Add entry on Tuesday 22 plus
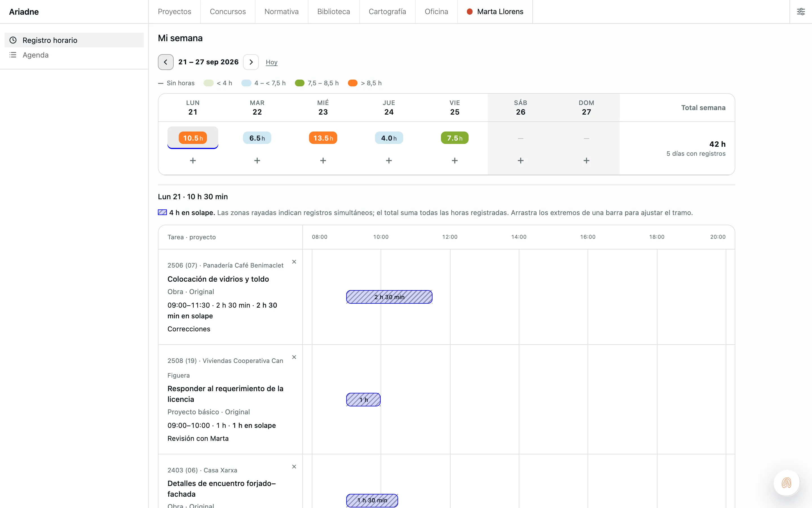The image size is (812, 508). click(x=257, y=161)
